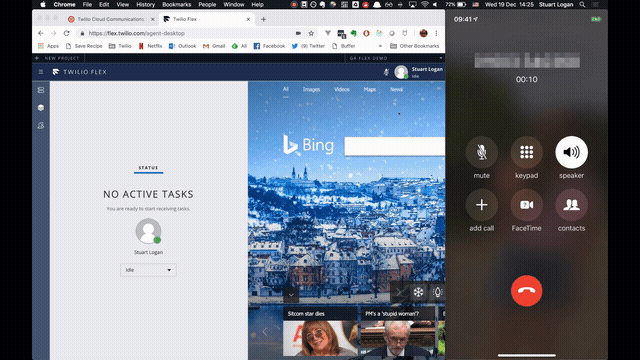Open Stuart Logan profile avatar in header

(x=401, y=72)
